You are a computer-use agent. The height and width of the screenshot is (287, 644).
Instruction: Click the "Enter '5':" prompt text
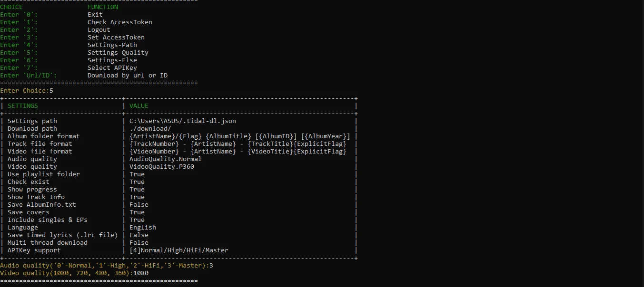click(19, 53)
